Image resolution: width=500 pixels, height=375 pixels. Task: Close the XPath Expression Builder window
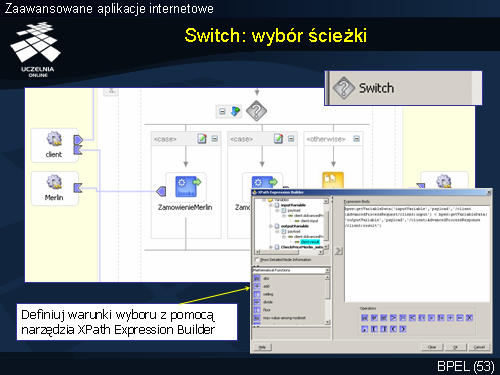click(489, 192)
